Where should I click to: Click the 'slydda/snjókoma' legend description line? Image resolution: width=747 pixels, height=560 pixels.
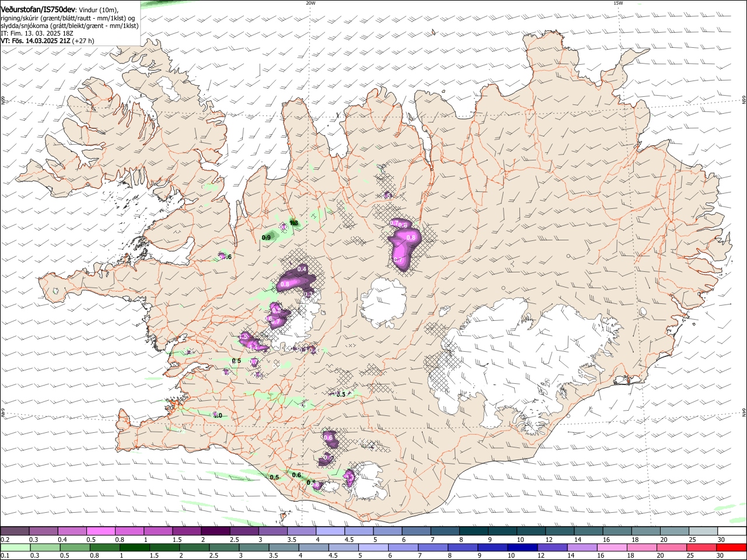[69, 26]
